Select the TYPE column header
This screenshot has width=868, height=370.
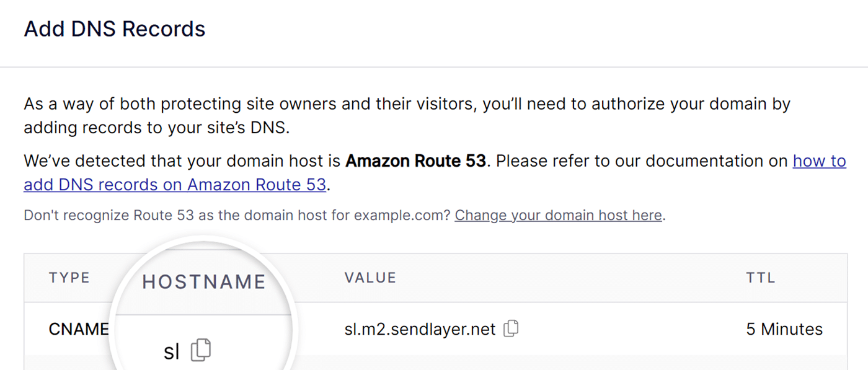click(69, 278)
